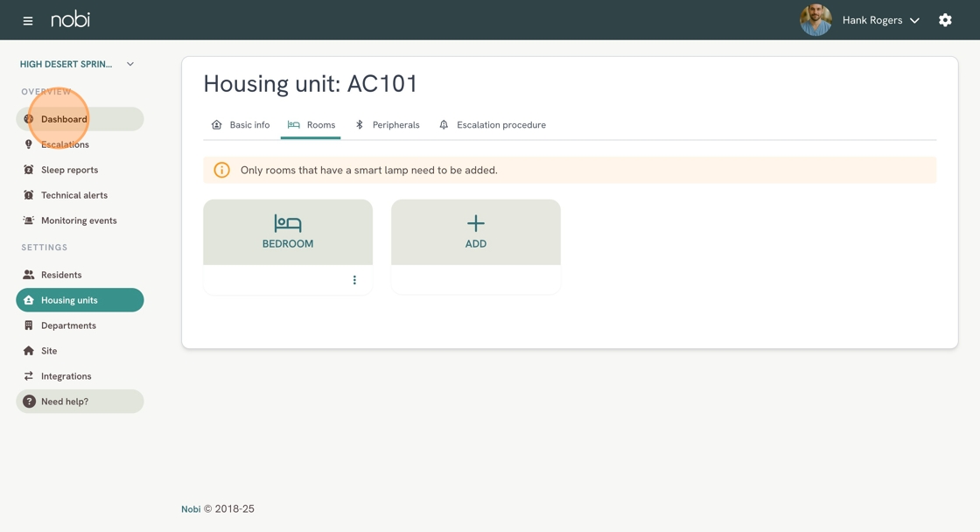Switch to Basic info tab
Screen dimensions: 980x532
tap(241, 125)
